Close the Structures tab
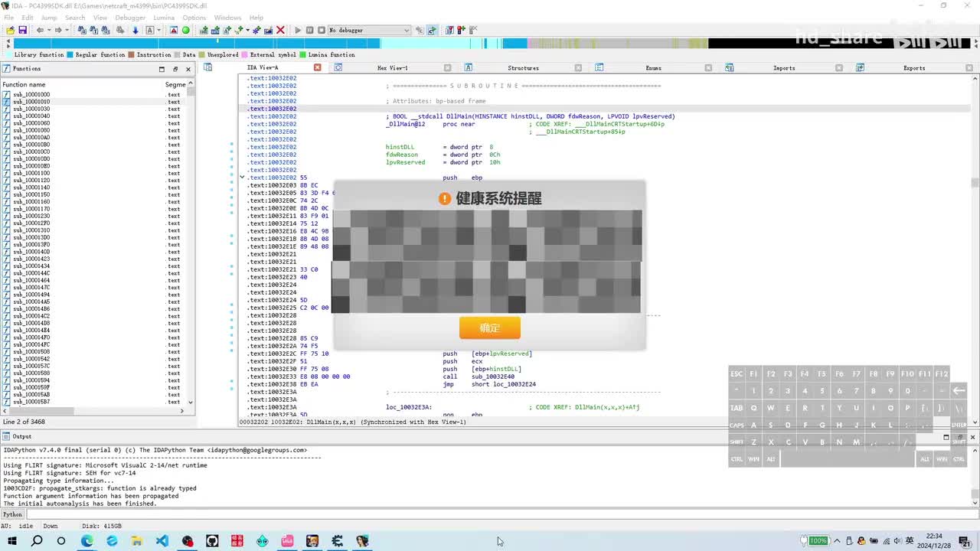This screenshot has height=551, width=980. click(578, 68)
